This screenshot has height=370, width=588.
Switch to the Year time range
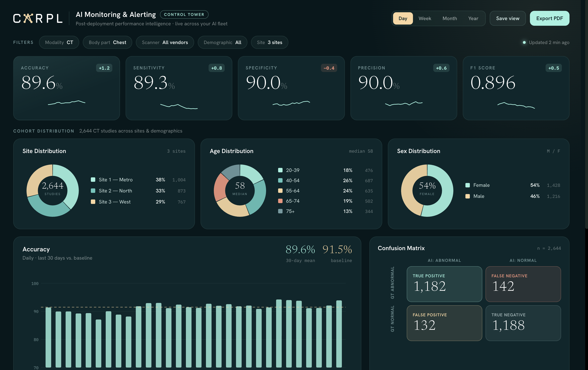coord(473,18)
